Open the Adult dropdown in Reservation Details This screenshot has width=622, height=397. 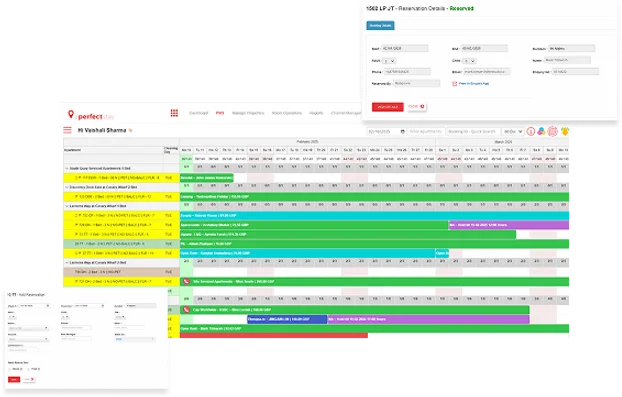click(389, 61)
